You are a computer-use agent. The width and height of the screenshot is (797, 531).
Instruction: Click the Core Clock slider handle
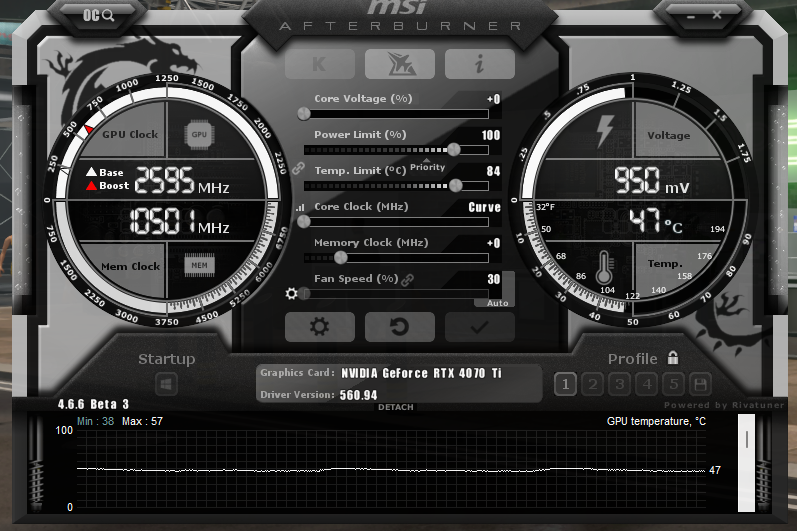[303, 222]
